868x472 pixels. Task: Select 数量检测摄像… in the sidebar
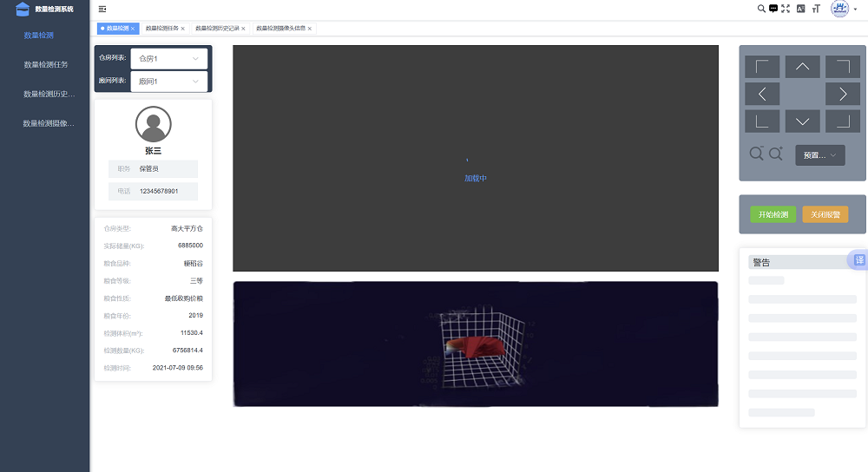(x=45, y=123)
